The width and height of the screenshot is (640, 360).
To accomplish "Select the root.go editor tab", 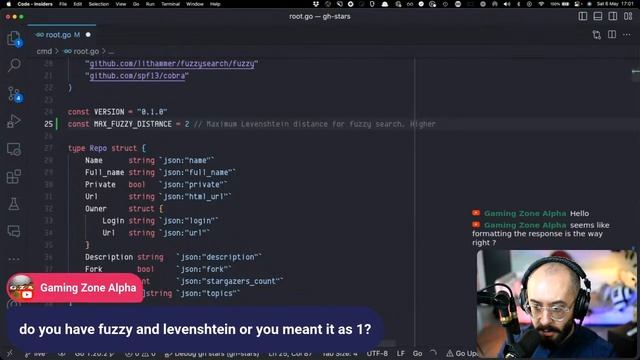I will pos(62,35).
